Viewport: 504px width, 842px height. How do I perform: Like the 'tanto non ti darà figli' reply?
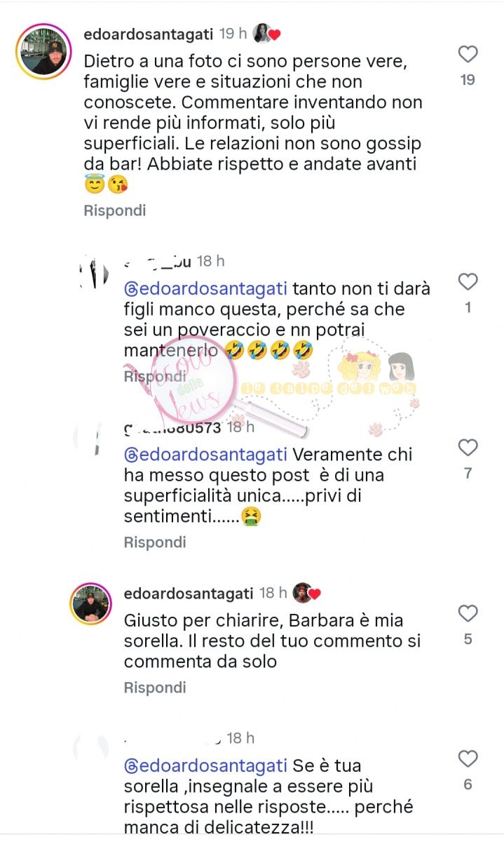pyautogui.click(x=468, y=282)
